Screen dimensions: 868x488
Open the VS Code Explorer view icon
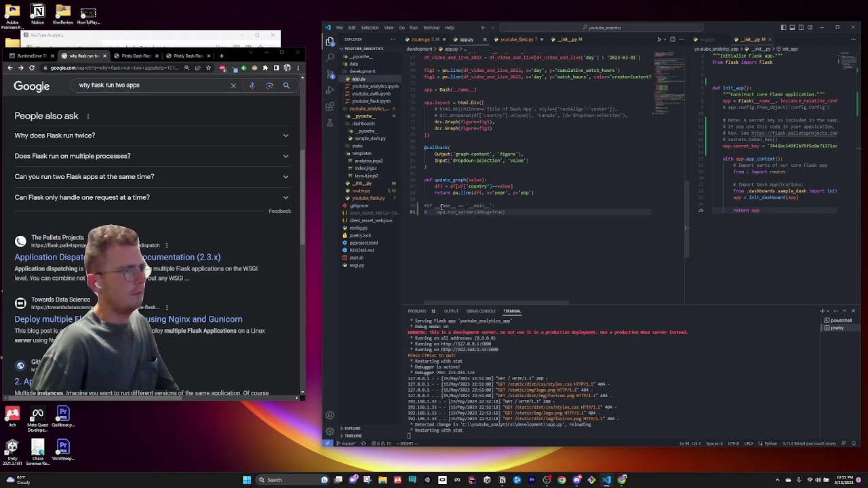coord(330,41)
